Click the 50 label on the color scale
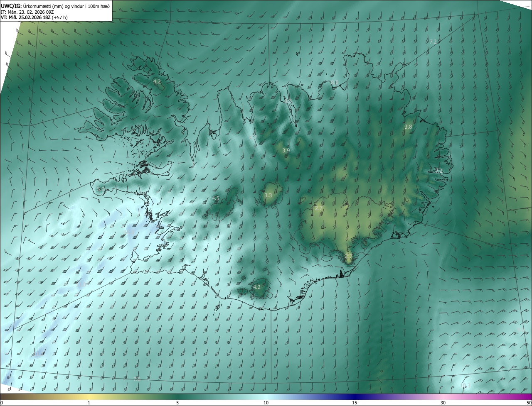The image size is (532, 406). [x=529, y=403]
